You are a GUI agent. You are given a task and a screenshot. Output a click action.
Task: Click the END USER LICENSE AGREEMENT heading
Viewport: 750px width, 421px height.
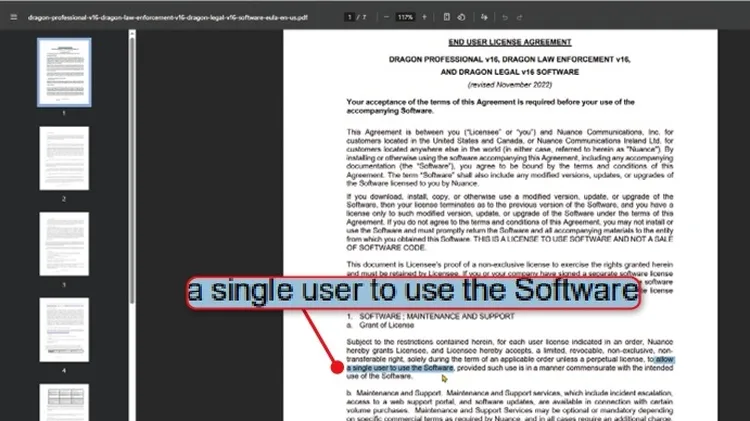pyautogui.click(x=510, y=42)
